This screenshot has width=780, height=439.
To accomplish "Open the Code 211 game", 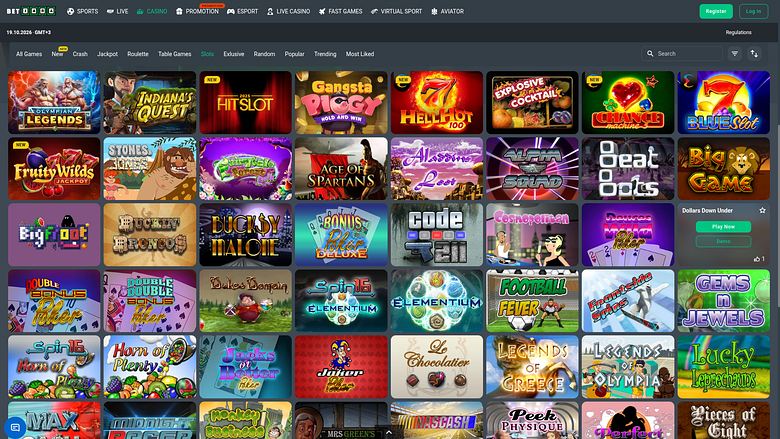I will point(437,235).
